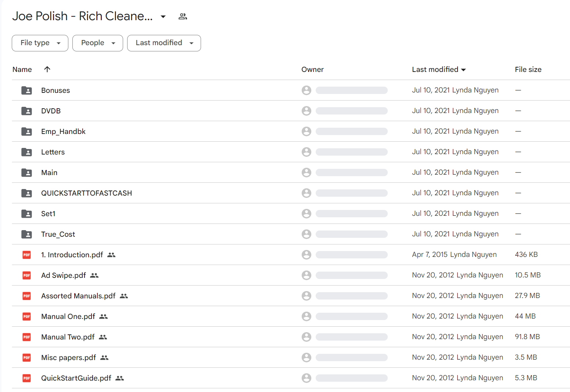This screenshot has height=392, width=570.
Task: Open the File type filter dropdown
Action: pos(40,43)
